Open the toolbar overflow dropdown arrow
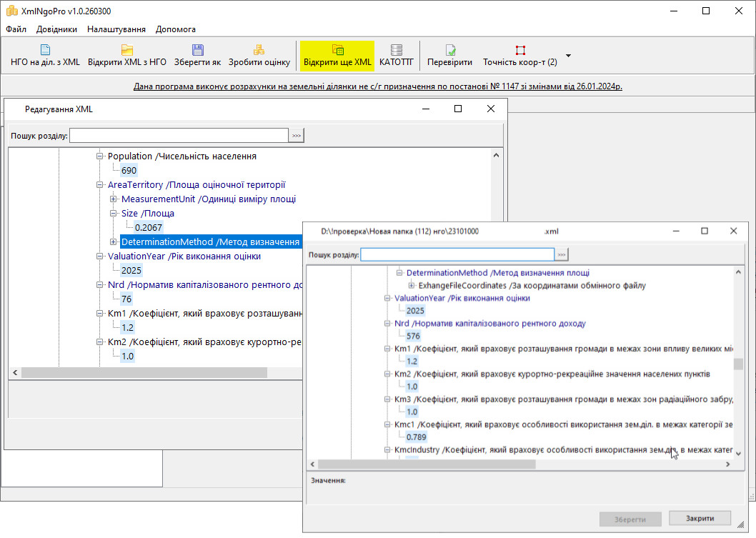This screenshot has height=538, width=756. pyautogui.click(x=569, y=55)
